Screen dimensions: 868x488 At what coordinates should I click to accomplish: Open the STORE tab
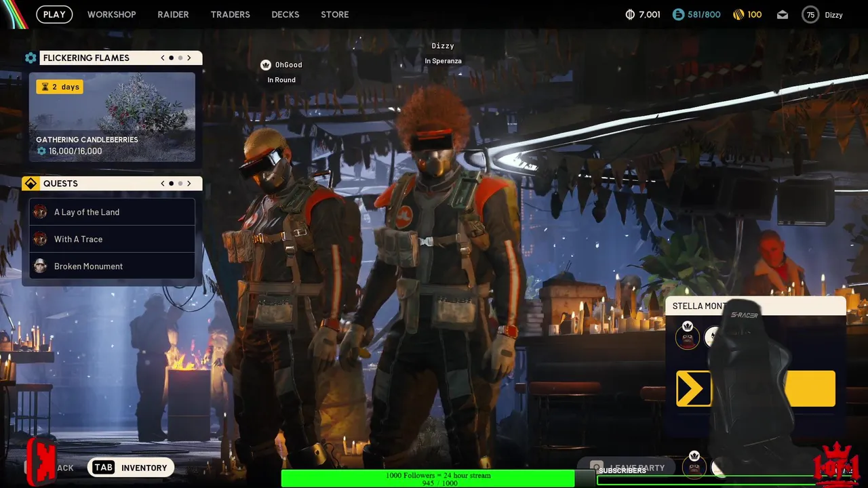[x=335, y=14]
